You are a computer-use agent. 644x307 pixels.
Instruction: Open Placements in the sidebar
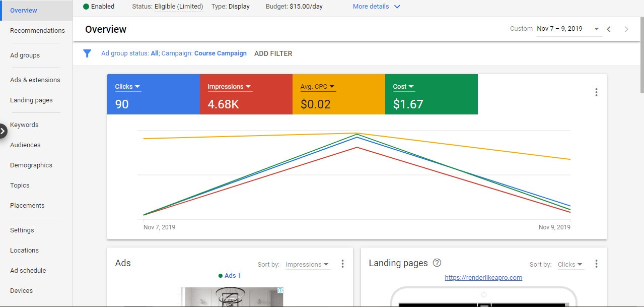click(27, 206)
